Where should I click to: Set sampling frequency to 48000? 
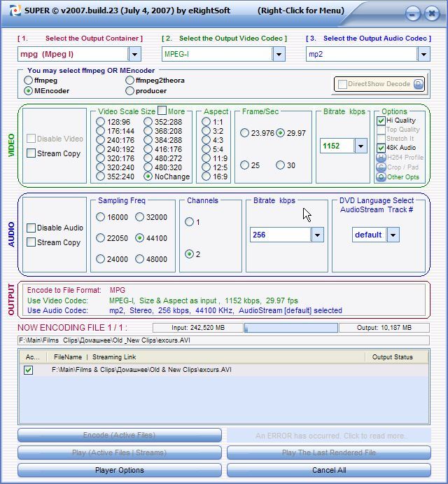[x=139, y=258]
